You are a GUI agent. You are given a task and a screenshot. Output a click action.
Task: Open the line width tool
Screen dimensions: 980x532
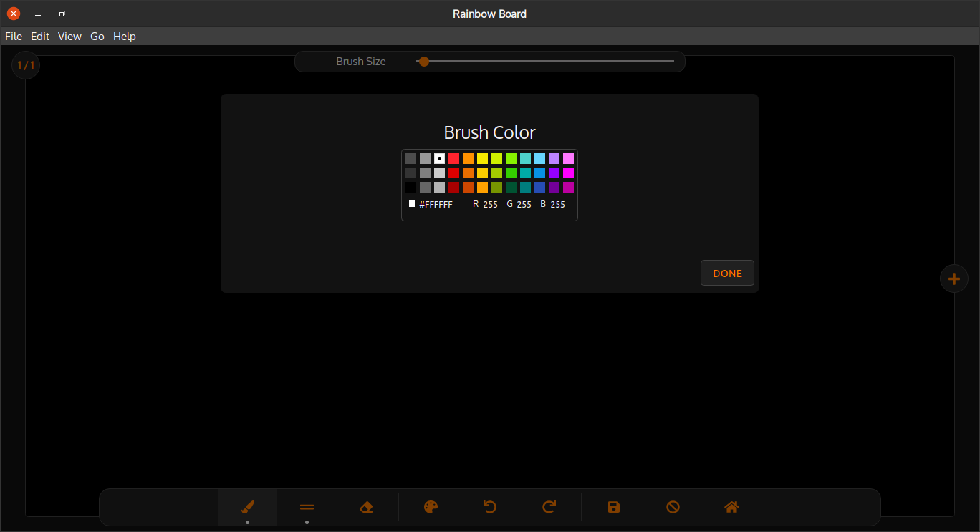pyautogui.click(x=307, y=507)
